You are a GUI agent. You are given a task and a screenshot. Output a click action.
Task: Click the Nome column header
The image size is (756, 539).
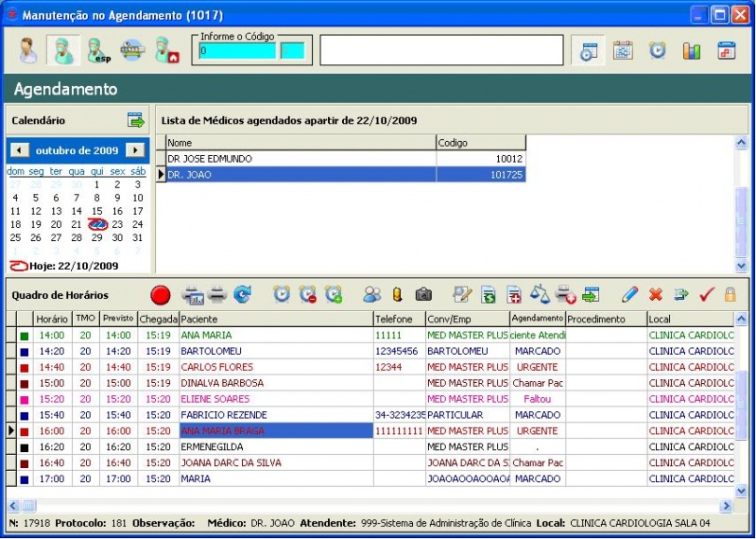pyautogui.click(x=301, y=143)
